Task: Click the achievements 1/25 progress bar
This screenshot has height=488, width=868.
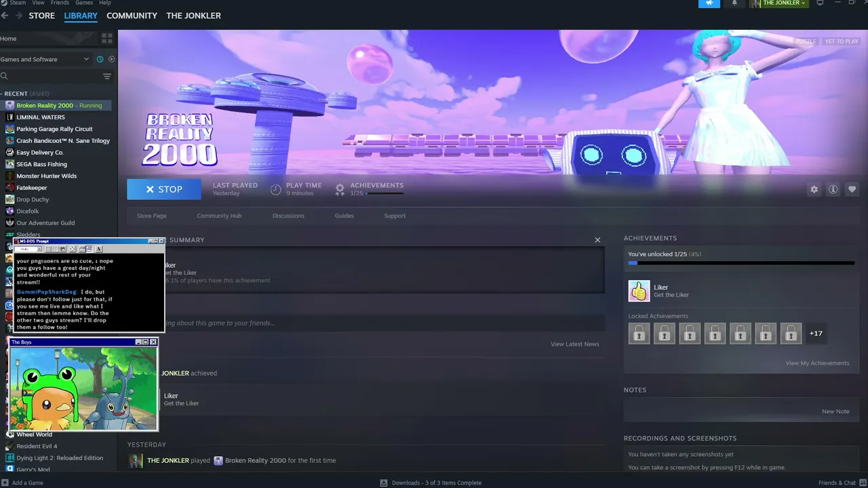Action: pos(384,193)
